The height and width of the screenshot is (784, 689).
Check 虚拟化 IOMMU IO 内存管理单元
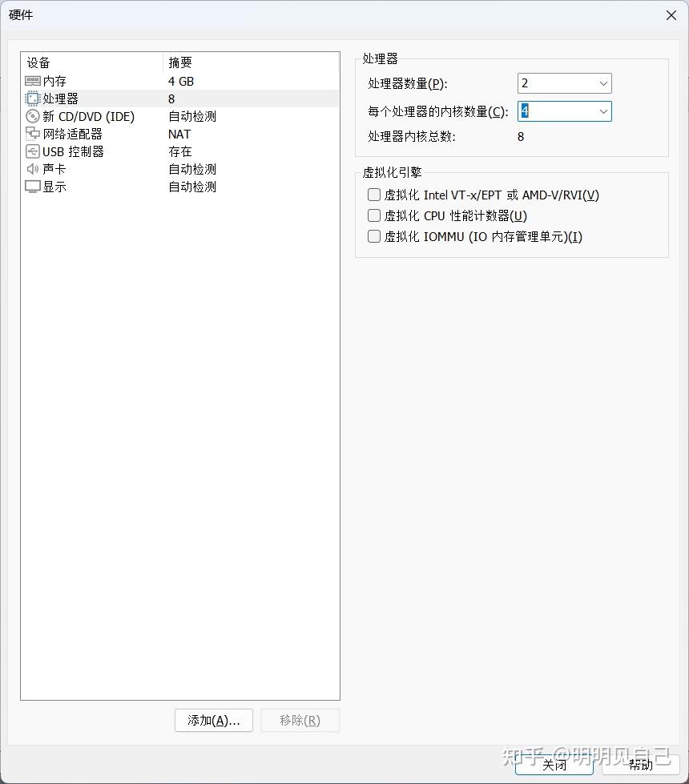pos(373,236)
